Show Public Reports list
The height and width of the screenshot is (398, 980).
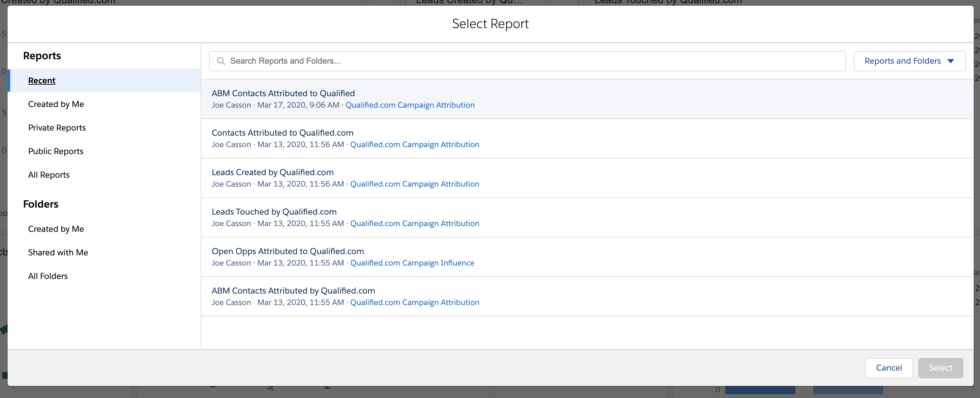point(55,151)
